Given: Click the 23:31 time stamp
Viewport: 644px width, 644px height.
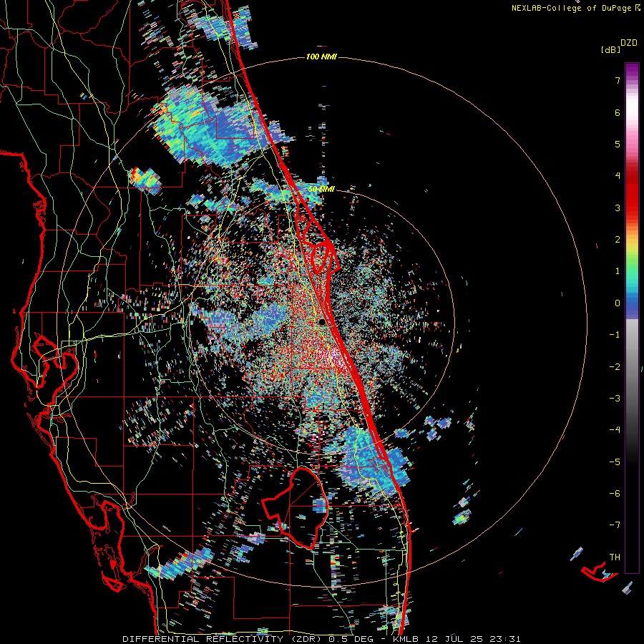Looking at the screenshot, I should [x=505, y=639].
